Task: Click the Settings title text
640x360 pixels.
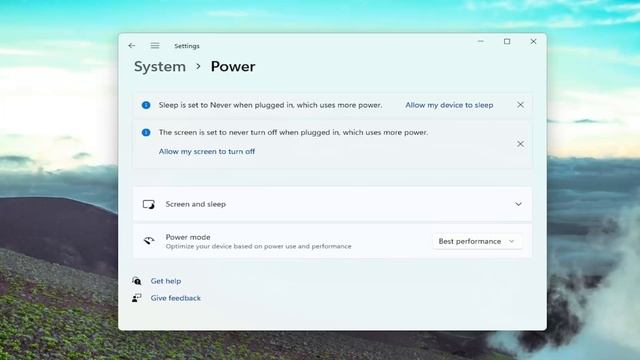Action: pyautogui.click(x=187, y=46)
